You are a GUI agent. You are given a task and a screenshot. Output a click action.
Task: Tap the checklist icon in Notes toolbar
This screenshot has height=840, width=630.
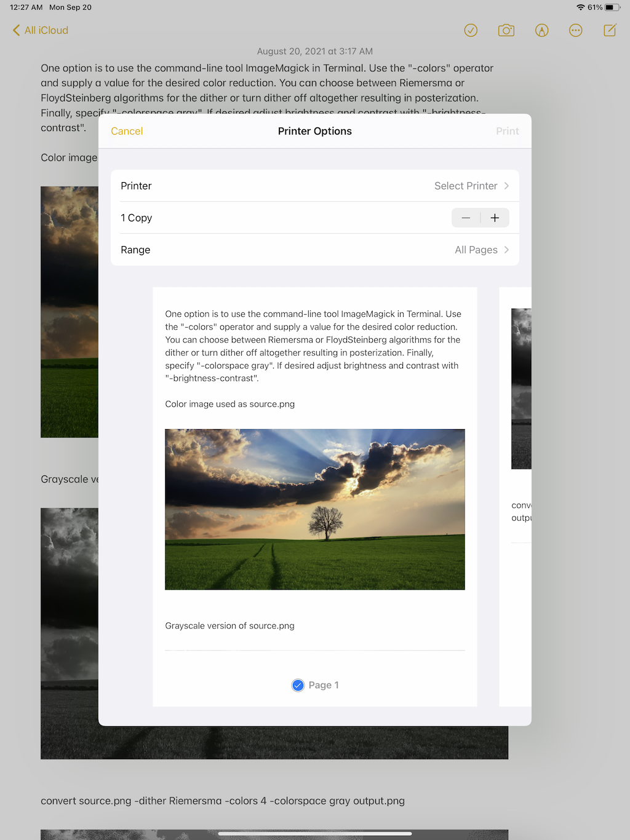[471, 30]
